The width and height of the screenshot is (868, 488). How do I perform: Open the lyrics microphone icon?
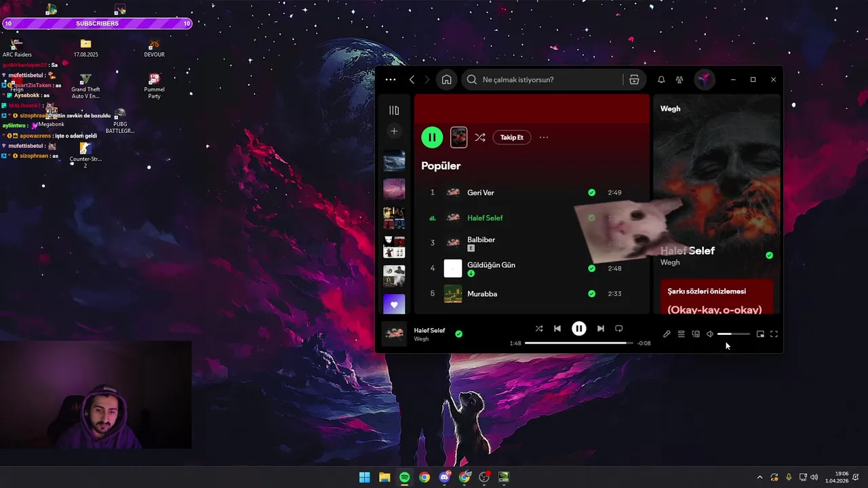pyautogui.click(x=667, y=333)
